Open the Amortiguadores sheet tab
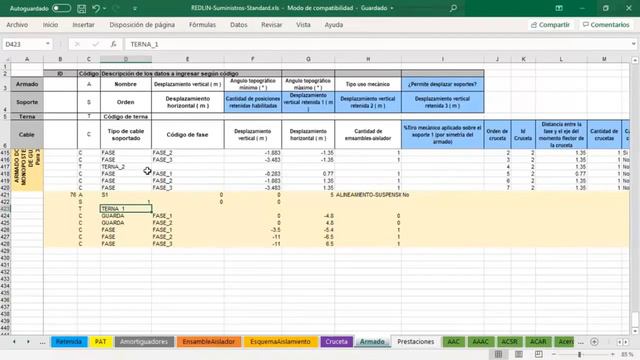This screenshot has height=360, width=640. [x=144, y=342]
